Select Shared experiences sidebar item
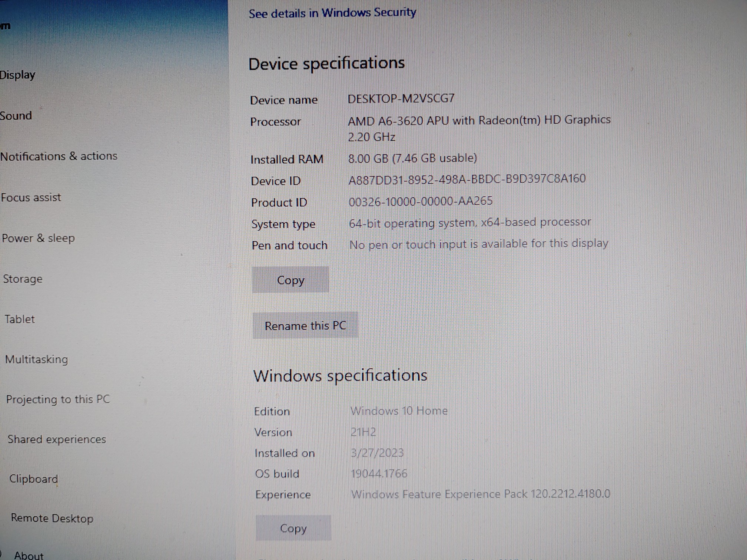Screen dimensions: 747x560 [x=57, y=439]
